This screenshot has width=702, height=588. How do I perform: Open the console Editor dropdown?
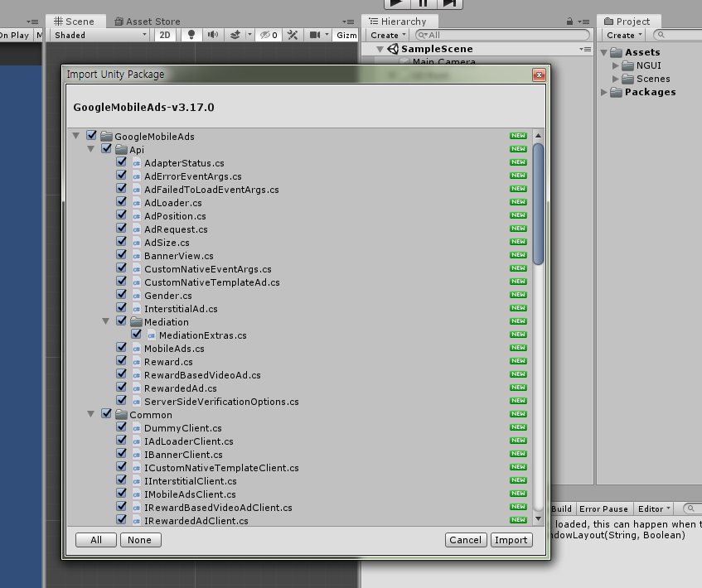click(x=654, y=508)
